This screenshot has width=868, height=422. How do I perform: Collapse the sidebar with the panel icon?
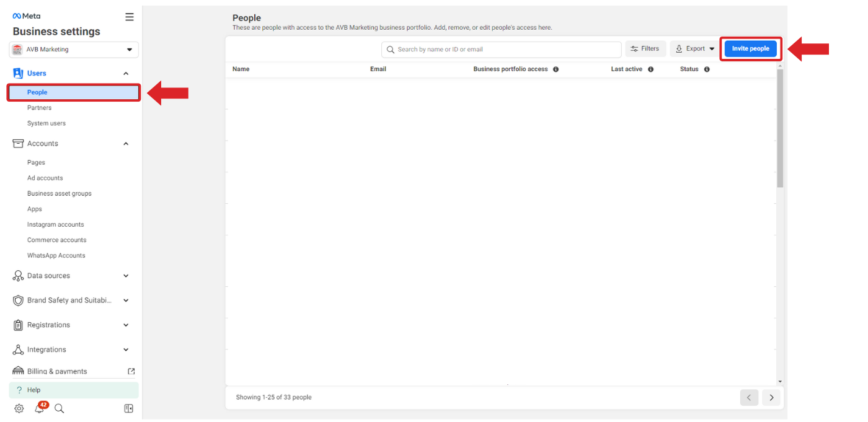[x=128, y=408]
